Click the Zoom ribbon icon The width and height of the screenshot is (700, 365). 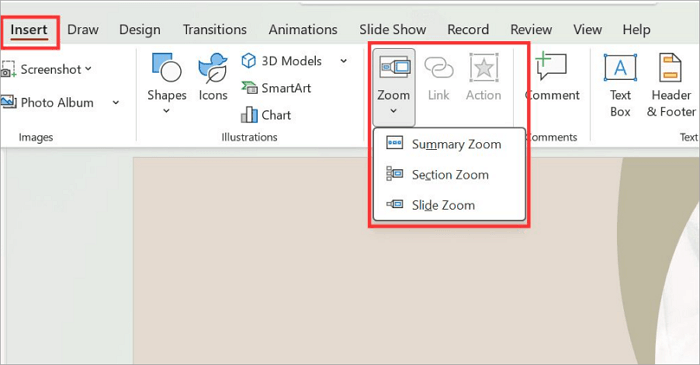pos(395,67)
